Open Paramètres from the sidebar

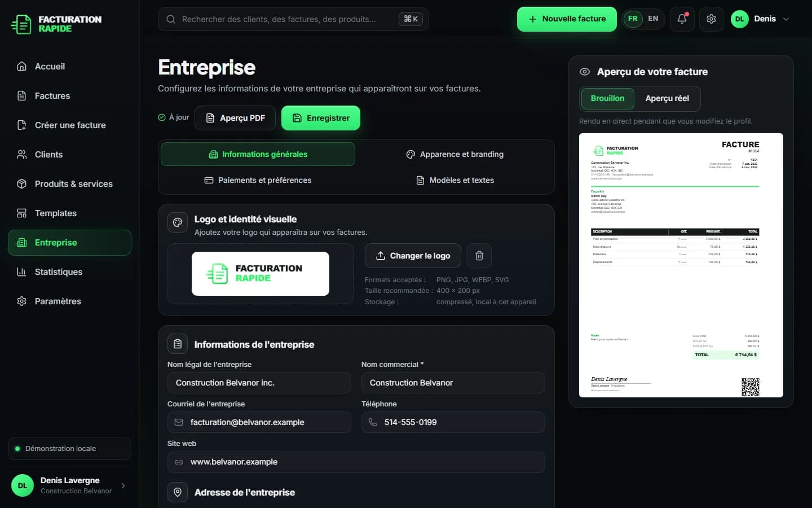point(69,301)
